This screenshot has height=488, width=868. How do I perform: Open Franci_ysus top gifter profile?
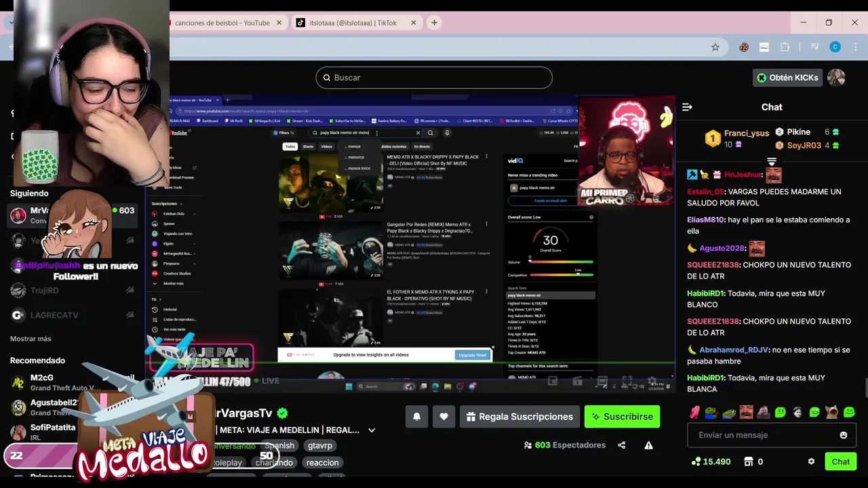click(746, 134)
